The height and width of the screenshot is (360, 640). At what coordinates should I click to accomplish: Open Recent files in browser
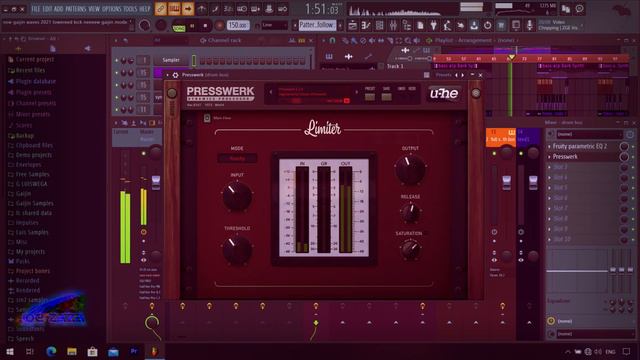tap(31, 70)
